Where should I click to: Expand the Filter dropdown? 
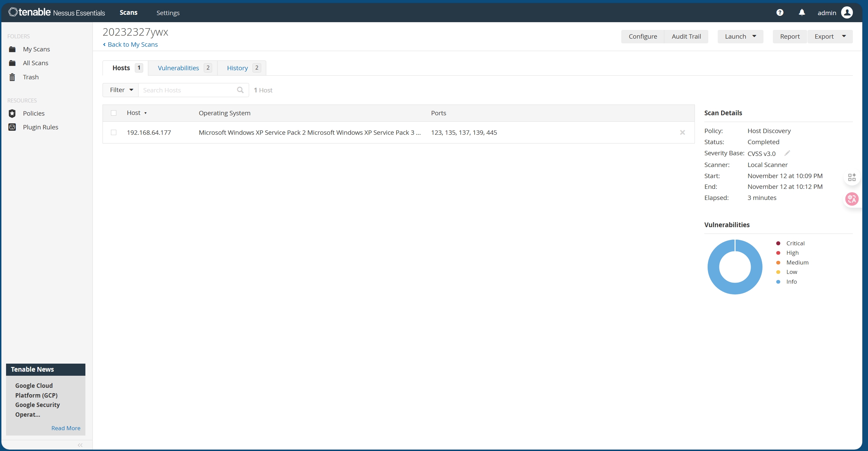tap(121, 90)
